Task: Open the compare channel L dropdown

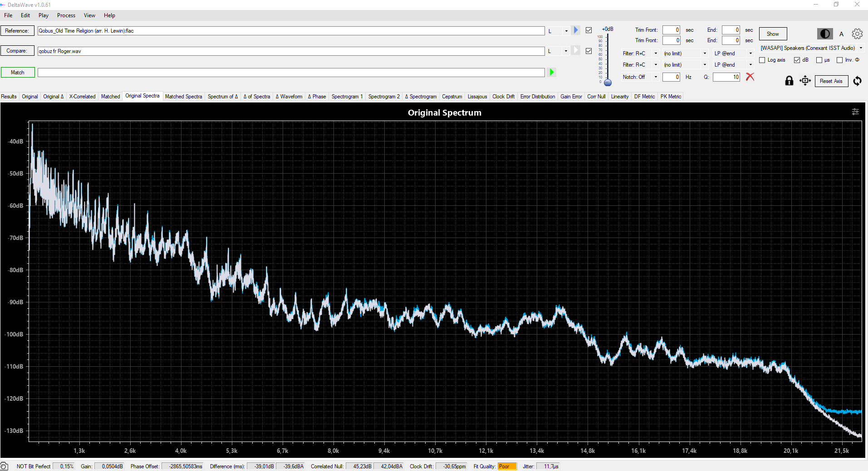Action: tap(566, 51)
